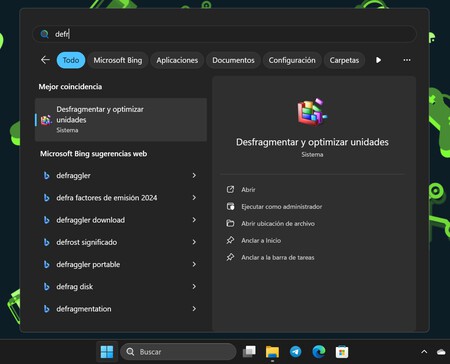This screenshot has height=364, width=450.
Task: Select 'defragmentation' suggestion text
Action: point(84,309)
